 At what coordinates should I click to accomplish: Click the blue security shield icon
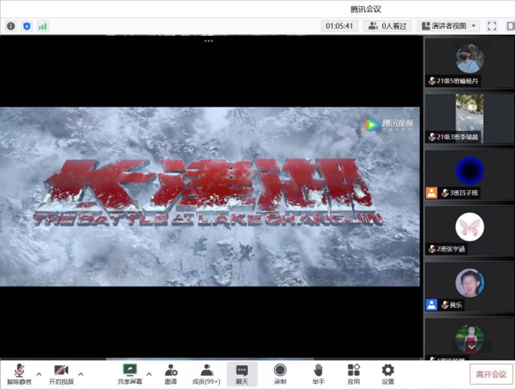27,26
